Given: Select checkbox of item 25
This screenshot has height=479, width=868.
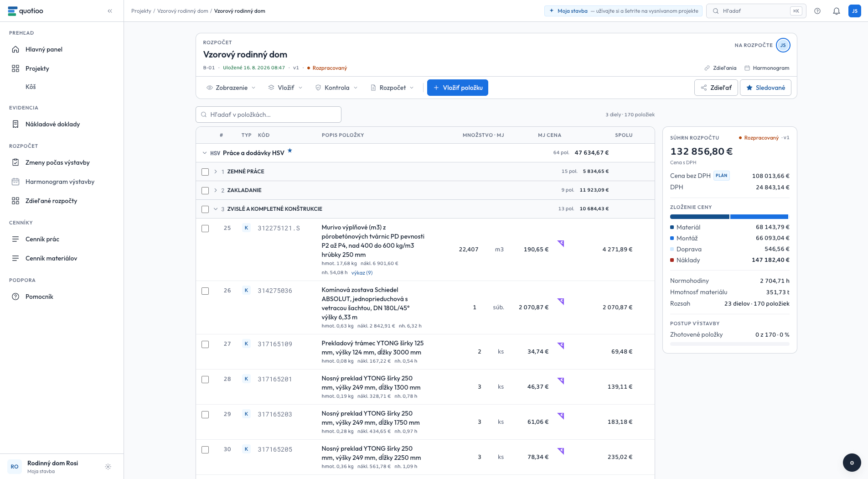Looking at the screenshot, I should click(205, 229).
